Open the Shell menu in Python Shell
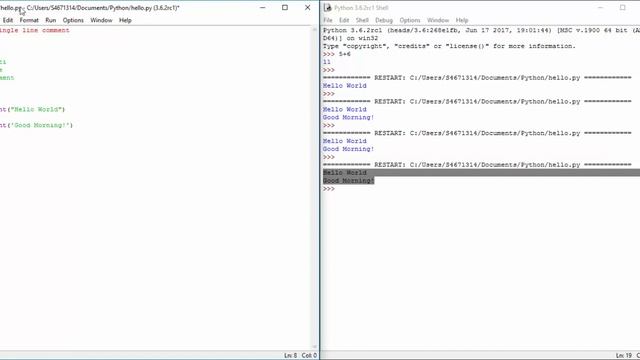Image resolution: width=640 pixels, height=360 pixels. click(x=362, y=20)
